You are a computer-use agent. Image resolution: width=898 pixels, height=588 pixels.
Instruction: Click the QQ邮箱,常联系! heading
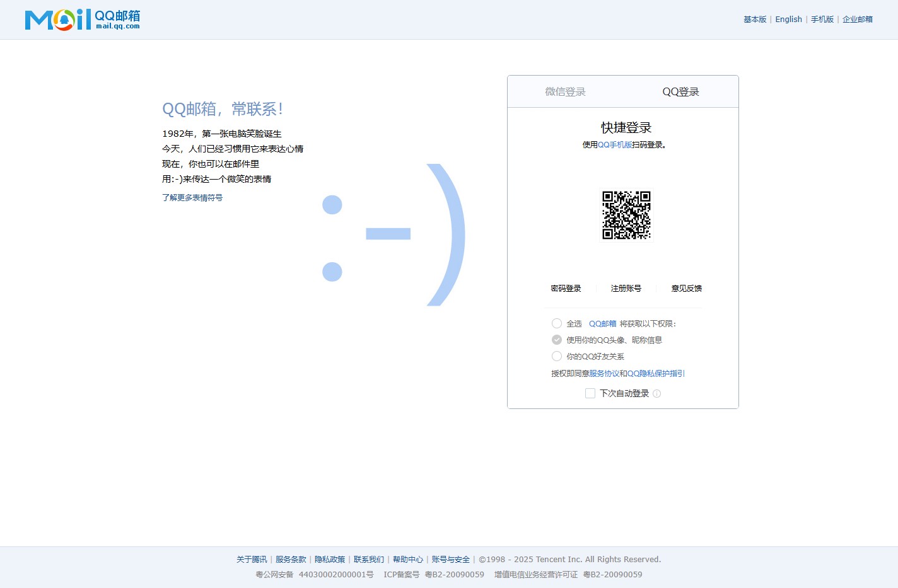click(x=223, y=109)
